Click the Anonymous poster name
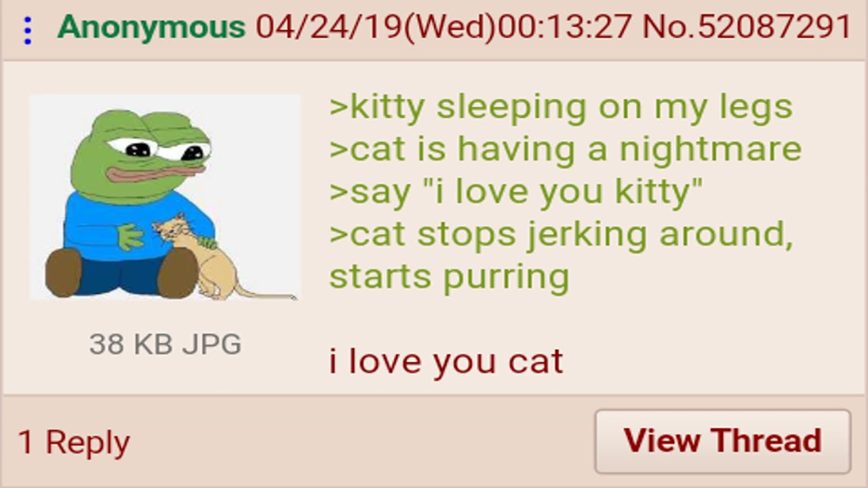 (x=151, y=27)
